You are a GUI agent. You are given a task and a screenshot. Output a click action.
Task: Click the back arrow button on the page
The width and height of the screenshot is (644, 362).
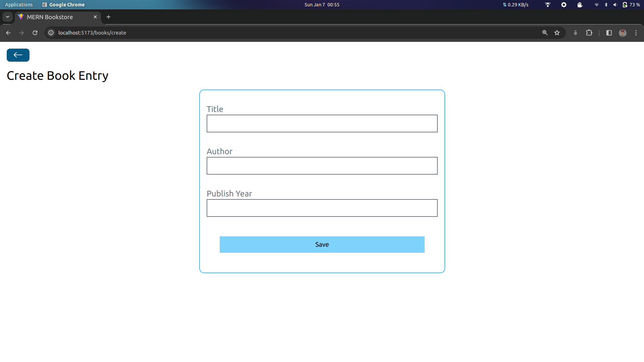click(x=18, y=55)
